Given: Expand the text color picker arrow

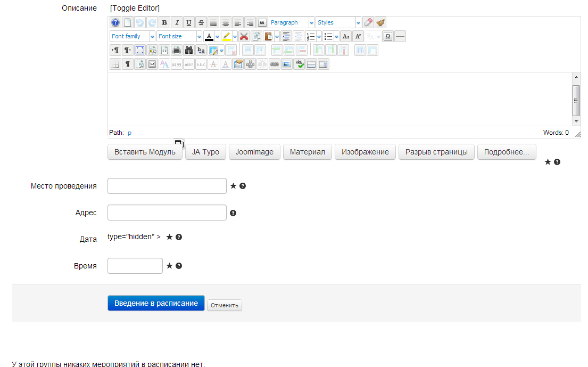Looking at the screenshot, I should click(x=217, y=37).
